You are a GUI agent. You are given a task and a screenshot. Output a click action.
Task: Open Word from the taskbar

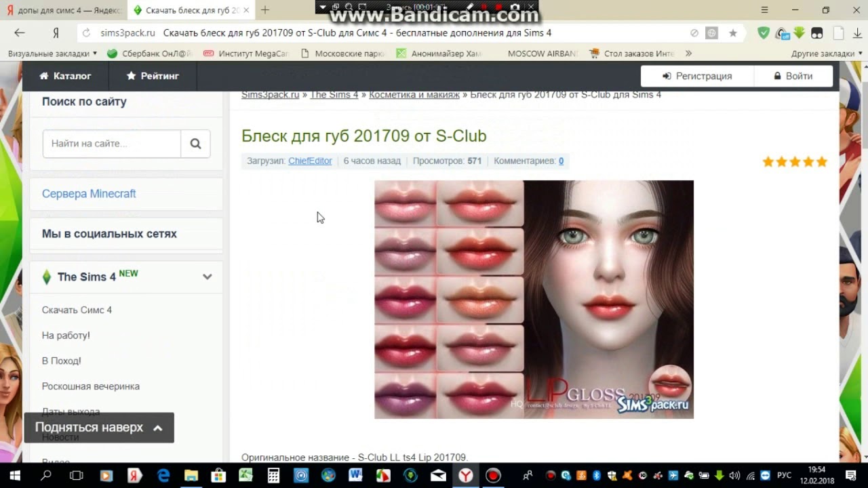355,476
